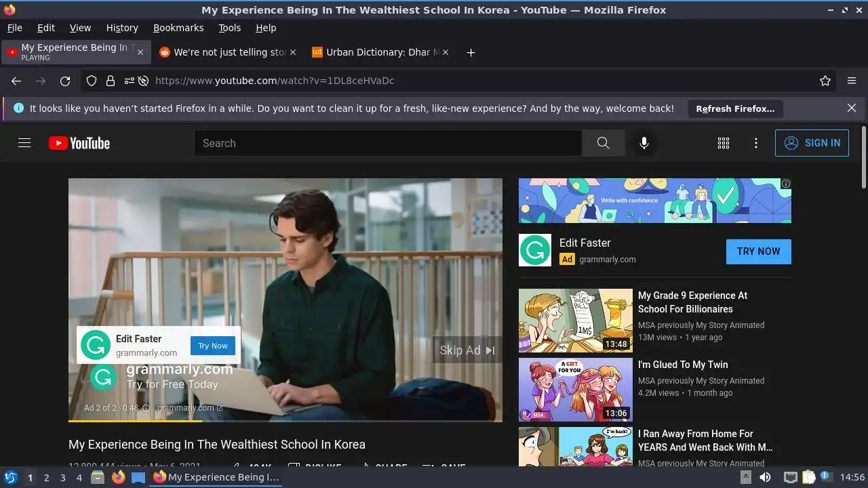Screen dimensions: 868x488
Task: Open YouTube settings three-dot menu
Action: (756, 143)
